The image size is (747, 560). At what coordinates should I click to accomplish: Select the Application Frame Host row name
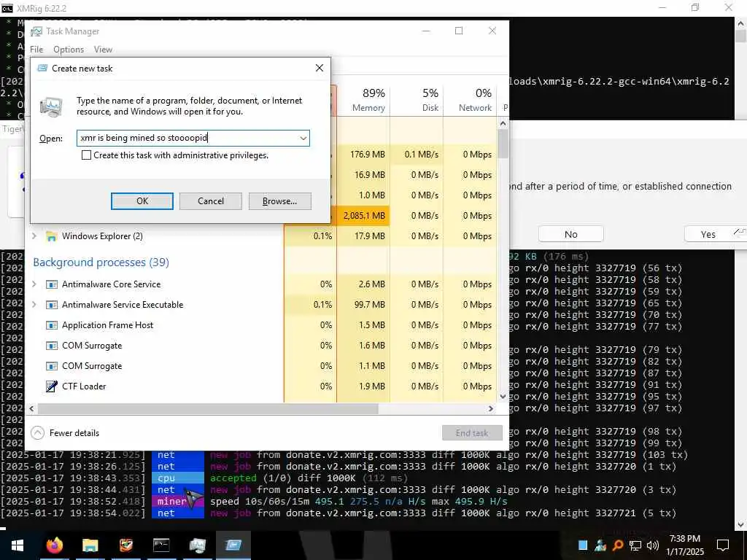(108, 325)
